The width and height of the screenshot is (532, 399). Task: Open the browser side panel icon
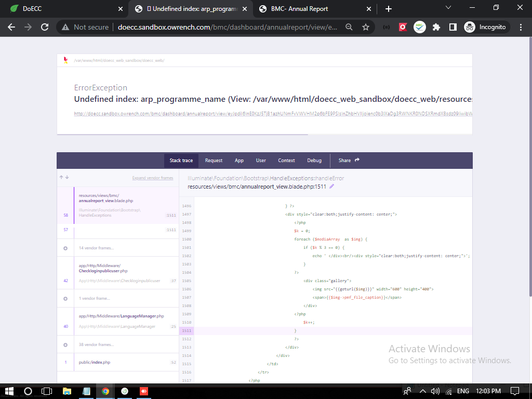453,27
